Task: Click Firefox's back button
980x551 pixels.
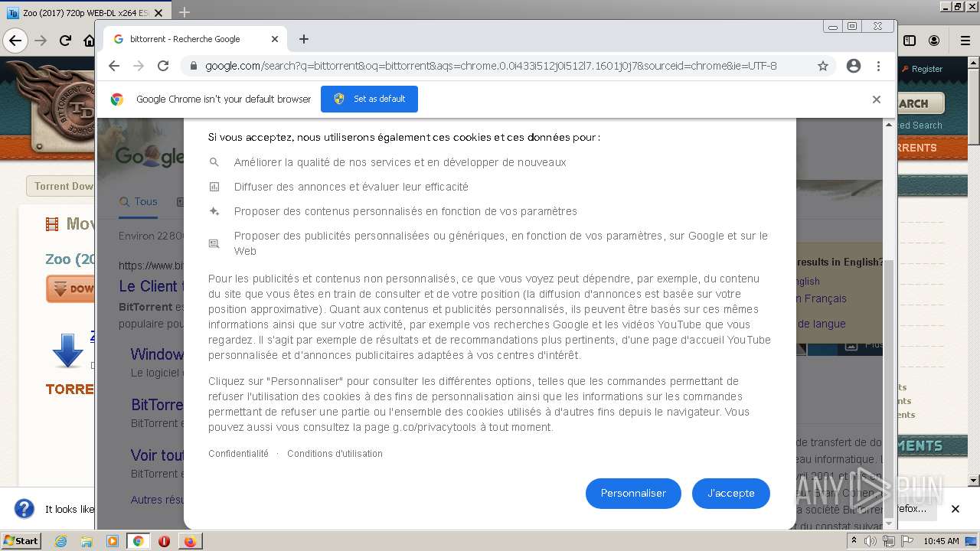Action: 15,41
